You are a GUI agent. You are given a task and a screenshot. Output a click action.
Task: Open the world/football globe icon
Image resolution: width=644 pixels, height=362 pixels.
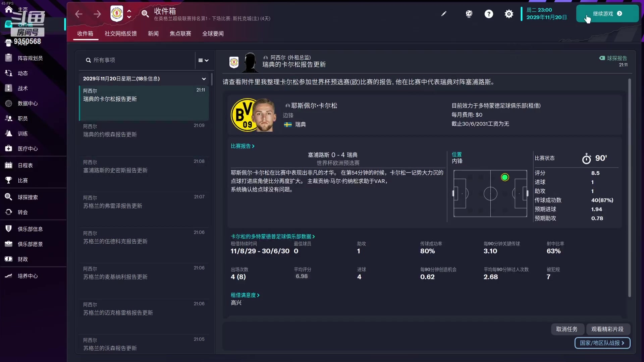click(x=469, y=14)
